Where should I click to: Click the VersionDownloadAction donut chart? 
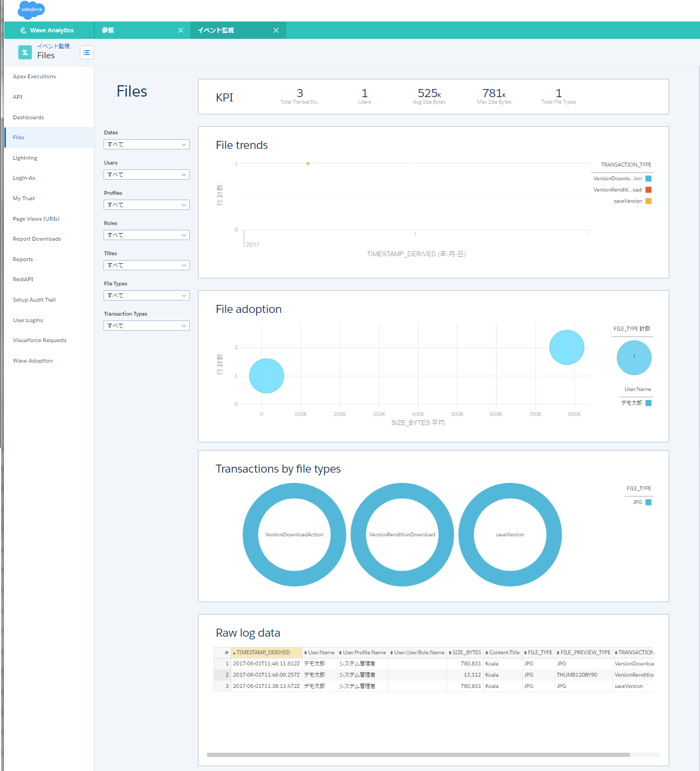point(294,535)
